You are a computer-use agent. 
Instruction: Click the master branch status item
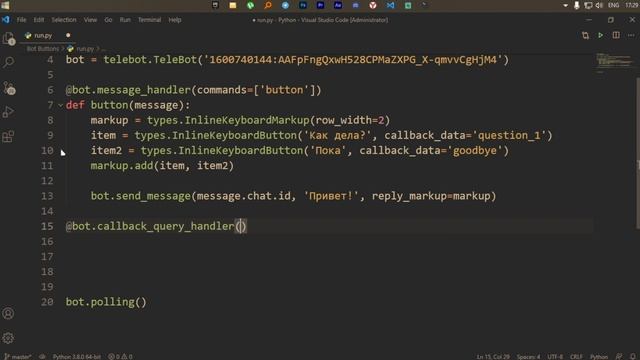(18, 356)
